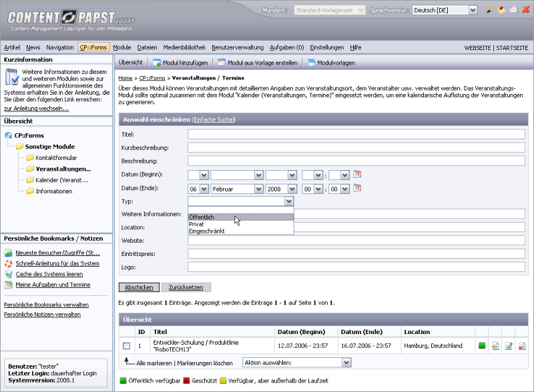Click into the Titel input field
This screenshot has width=534, height=392.
[356, 135]
